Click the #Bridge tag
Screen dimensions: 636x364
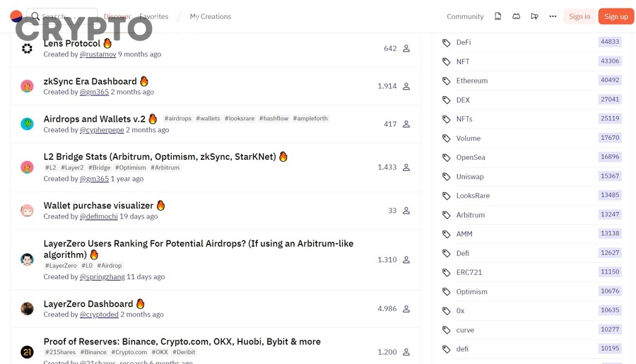pyautogui.click(x=100, y=168)
